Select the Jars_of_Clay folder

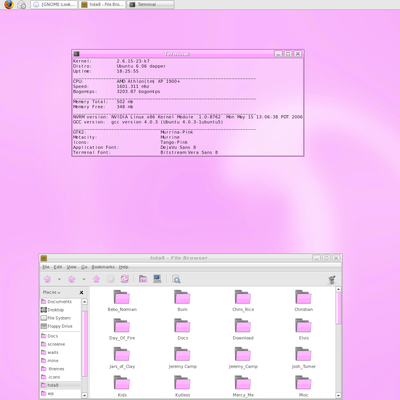pyautogui.click(x=122, y=358)
